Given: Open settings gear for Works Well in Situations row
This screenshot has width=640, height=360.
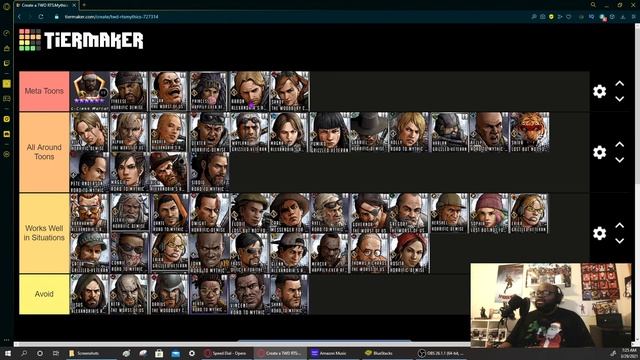Looking at the screenshot, I should click(599, 233).
